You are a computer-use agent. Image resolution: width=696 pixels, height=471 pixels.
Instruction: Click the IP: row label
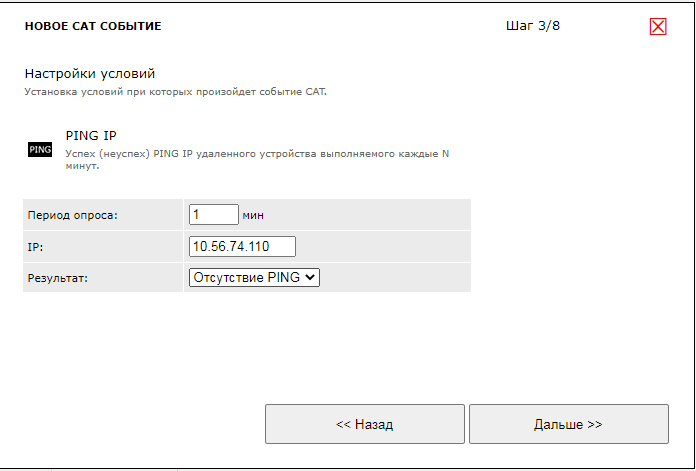pos(36,246)
